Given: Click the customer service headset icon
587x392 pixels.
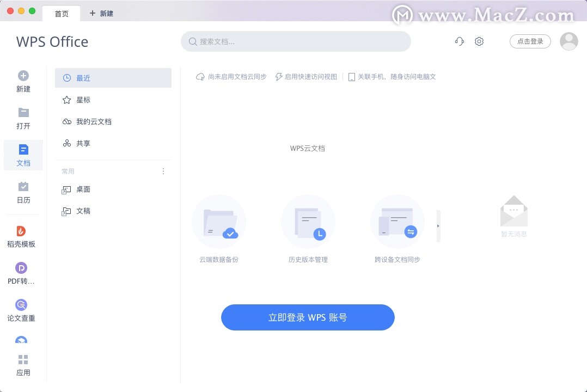Looking at the screenshot, I should [460, 41].
